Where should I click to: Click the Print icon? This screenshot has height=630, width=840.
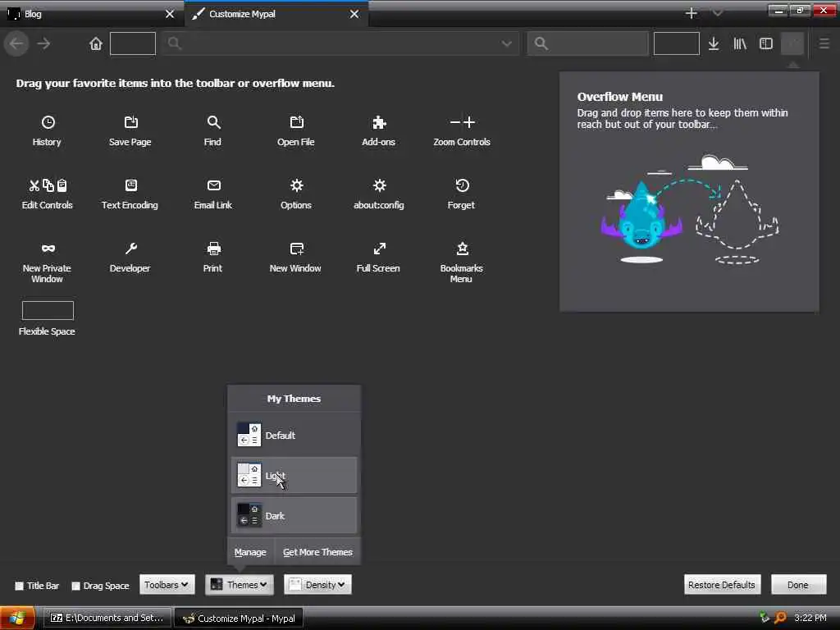213,249
